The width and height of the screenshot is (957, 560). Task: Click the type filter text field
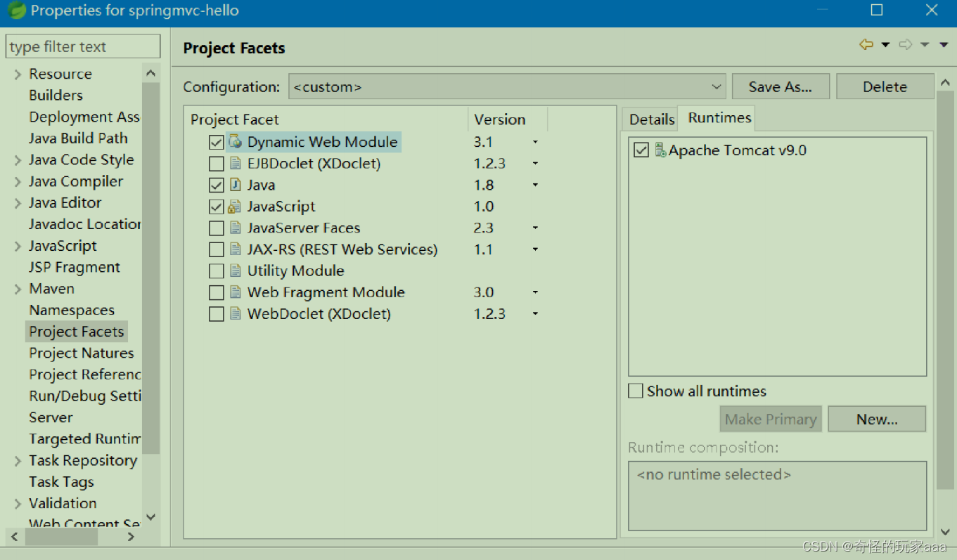tap(83, 47)
